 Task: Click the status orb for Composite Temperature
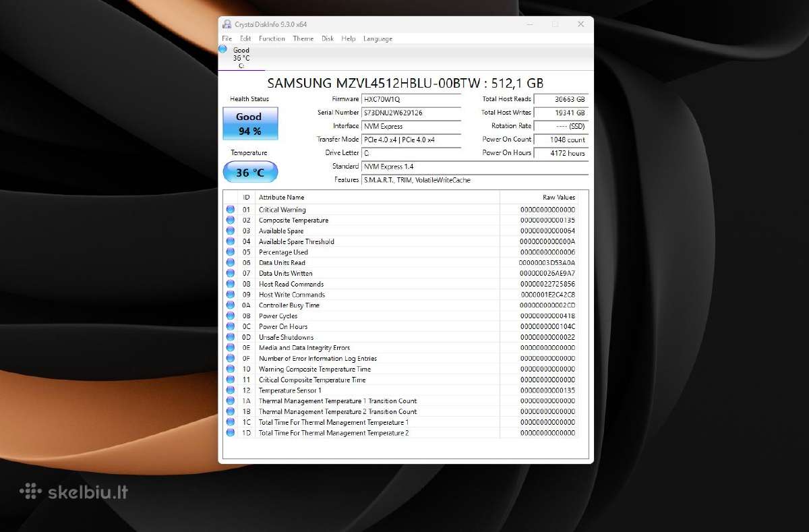coord(231,220)
